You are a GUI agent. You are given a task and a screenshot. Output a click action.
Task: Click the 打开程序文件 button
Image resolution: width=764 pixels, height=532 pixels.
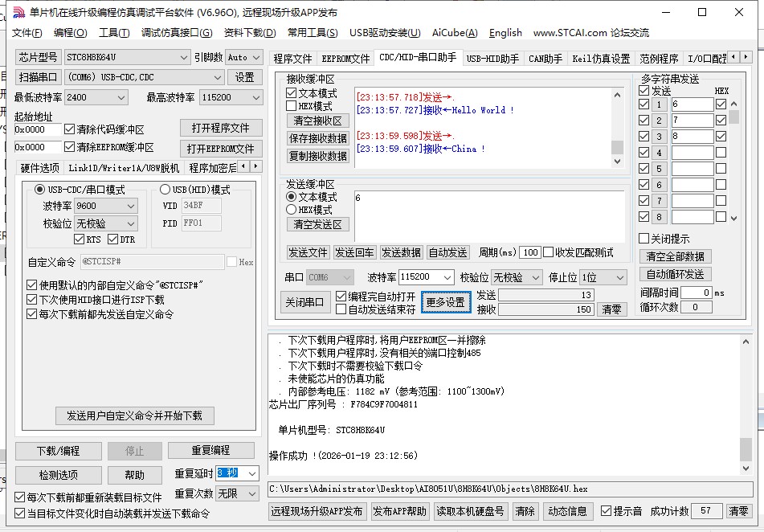click(219, 129)
